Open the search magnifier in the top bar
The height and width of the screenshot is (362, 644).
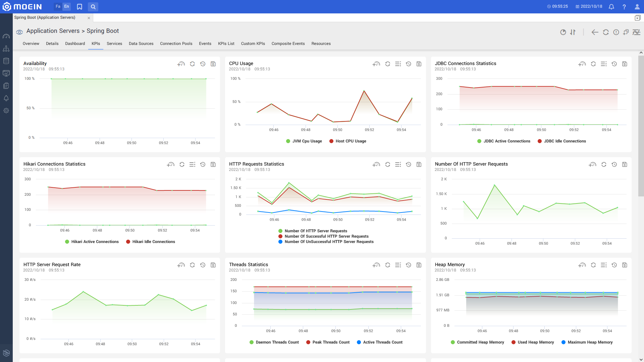click(93, 7)
